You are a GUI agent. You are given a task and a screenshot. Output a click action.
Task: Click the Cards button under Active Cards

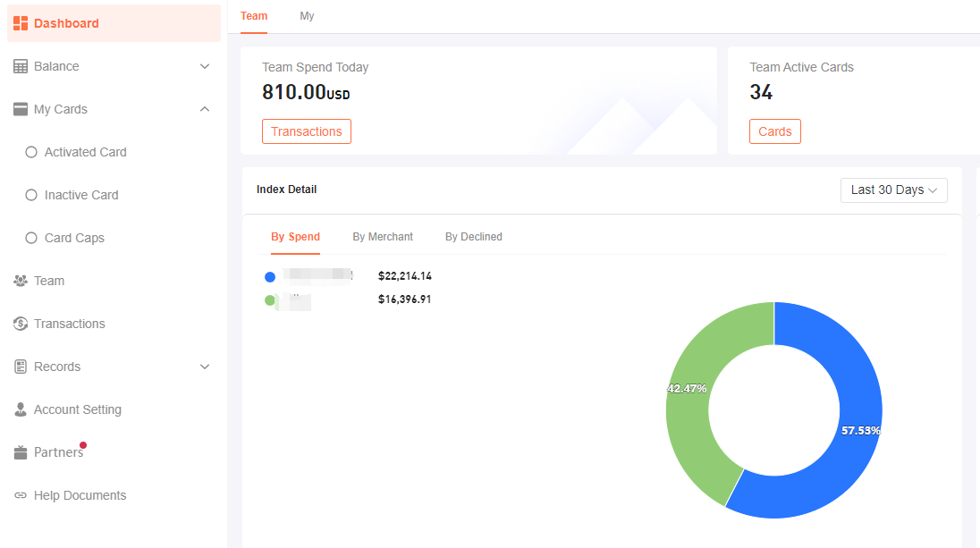pos(775,131)
